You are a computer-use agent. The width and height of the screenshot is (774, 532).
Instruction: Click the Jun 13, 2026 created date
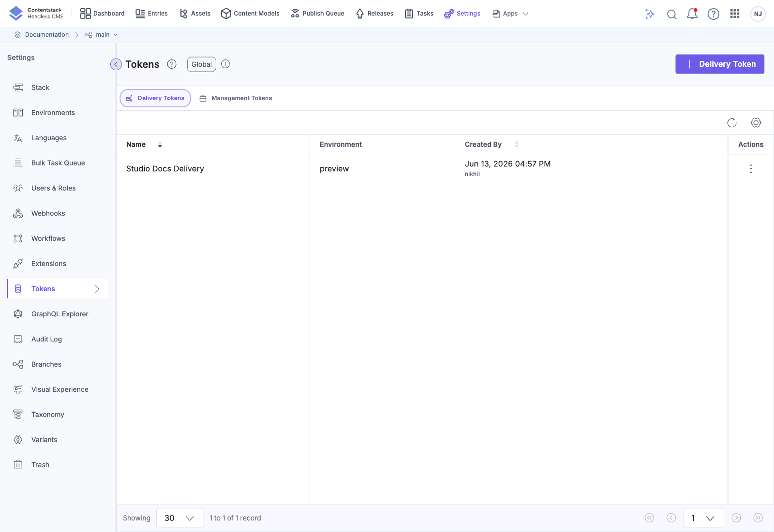[x=508, y=164]
